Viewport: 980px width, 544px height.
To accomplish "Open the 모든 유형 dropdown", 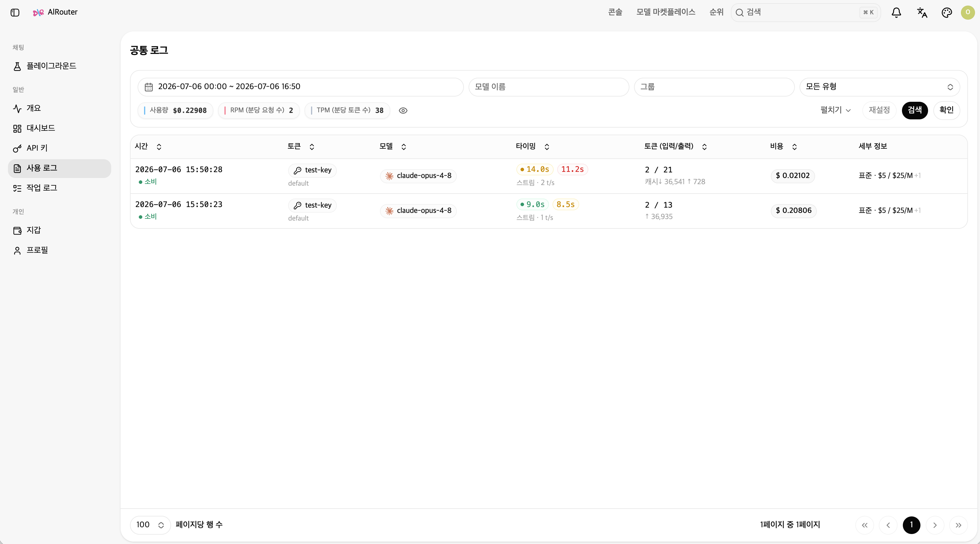I will click(x=880, y=87).
